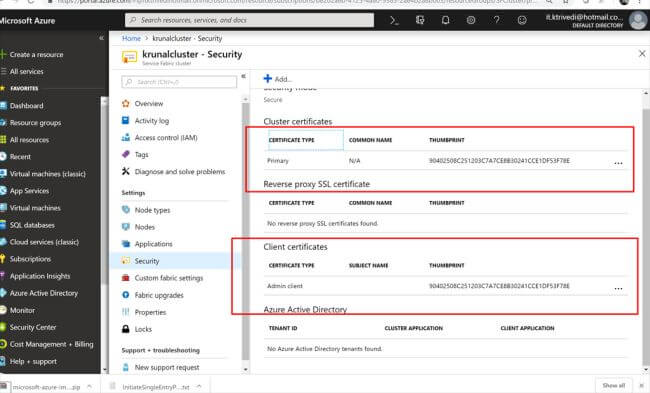The image size is (650, 393).
Task: Open Recent from the sidebar
Action: 20,157
